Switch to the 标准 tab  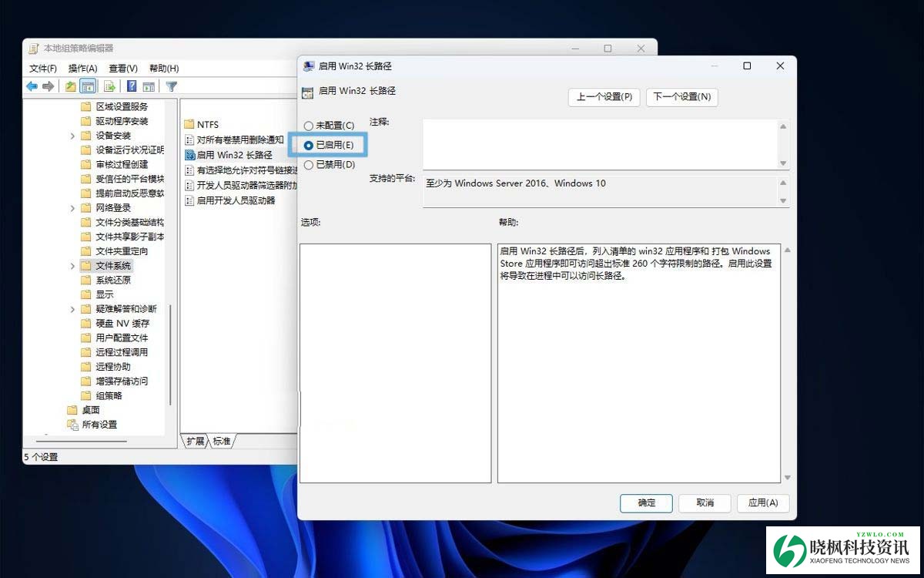click(x=222, y=441)
